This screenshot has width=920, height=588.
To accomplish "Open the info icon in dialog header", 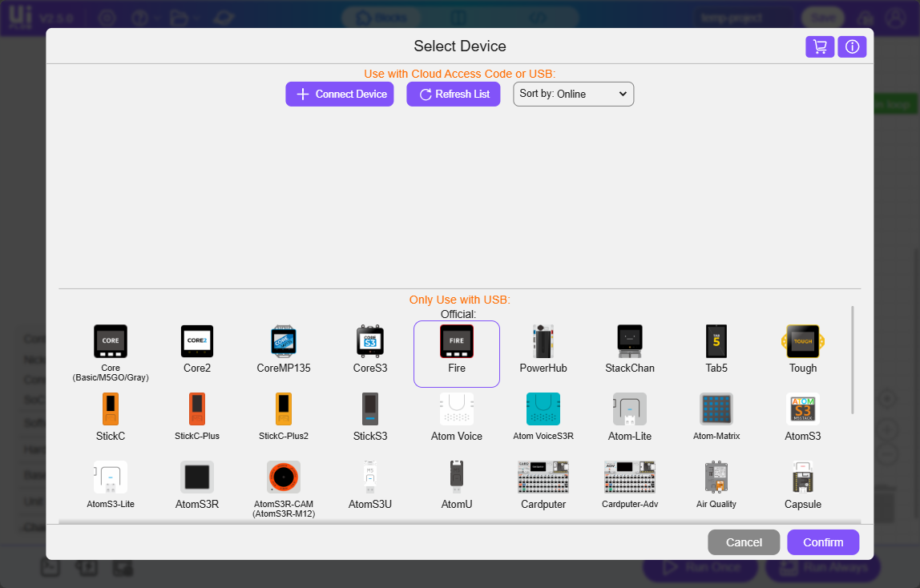I will tap(852, 47).
